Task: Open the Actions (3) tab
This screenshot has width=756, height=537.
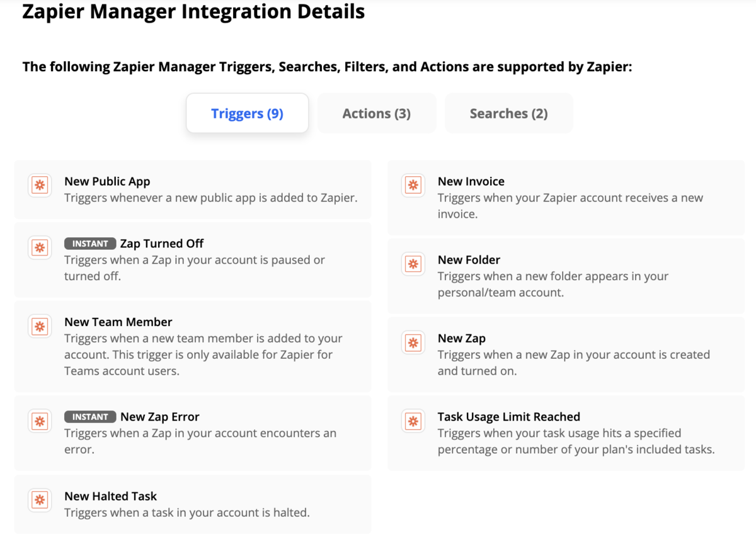Action: click(377, 113)
